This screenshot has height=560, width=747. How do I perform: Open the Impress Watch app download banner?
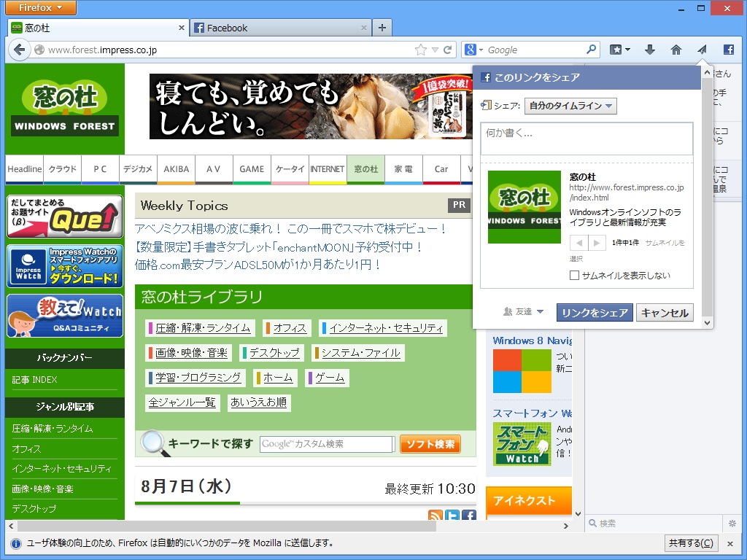pos(65,266)
